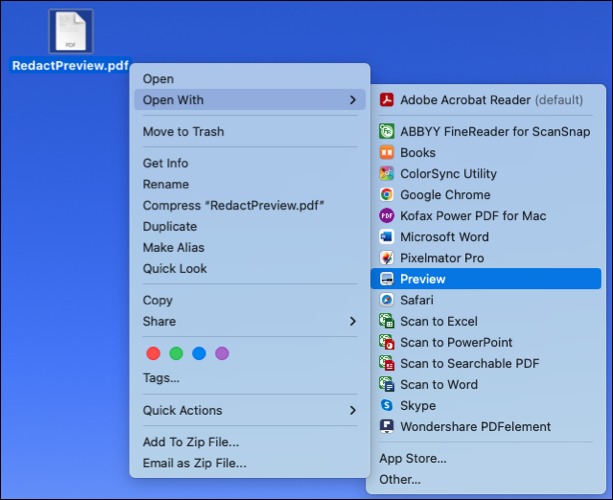Screen dimensions: 613x500
Task: Click the Pixelmator Pro icon
Action: [387, 258]
